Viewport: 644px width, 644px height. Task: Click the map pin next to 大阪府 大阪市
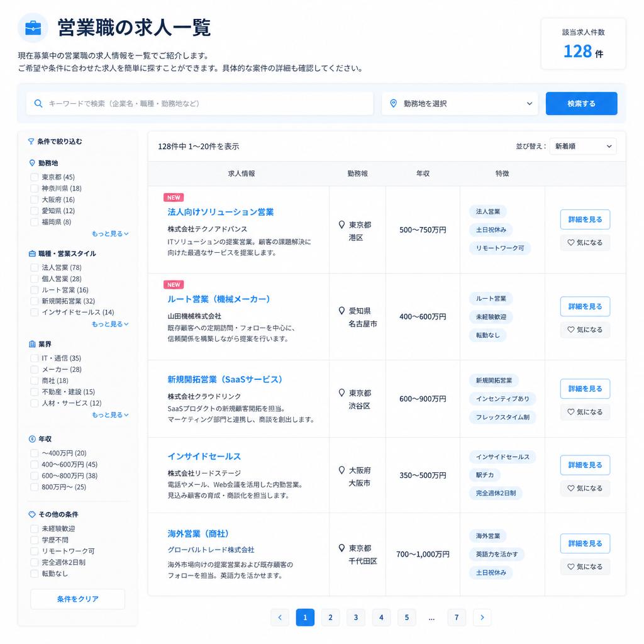[x=341, y=470]
